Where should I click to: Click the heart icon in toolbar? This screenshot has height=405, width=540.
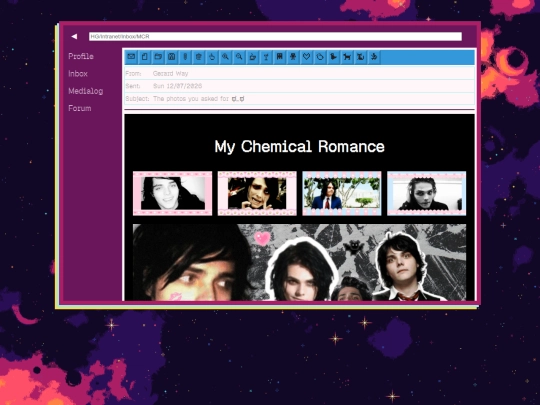point(306,57)
